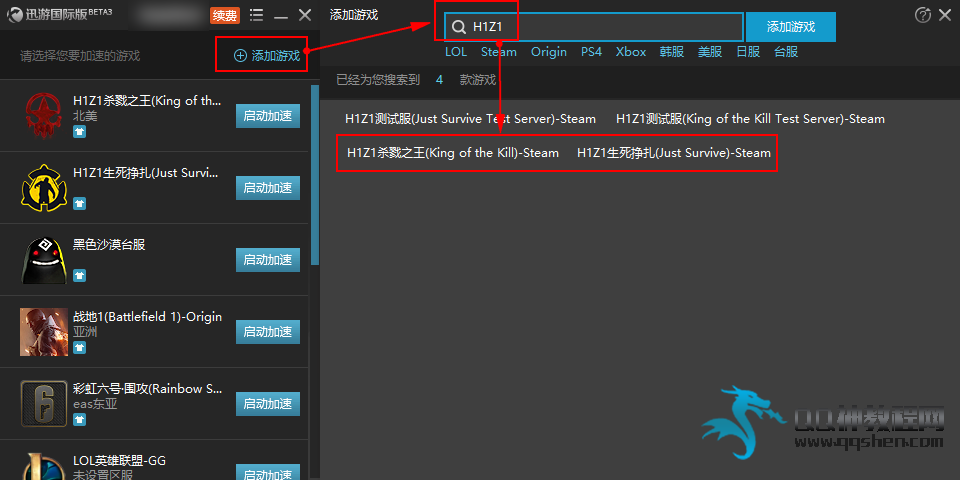Viewport: 960px width, 480px height.
Task: Click the shirt badge under H1Z1生死挣扎
Action: pyautogui.click(x=80, y=203)
